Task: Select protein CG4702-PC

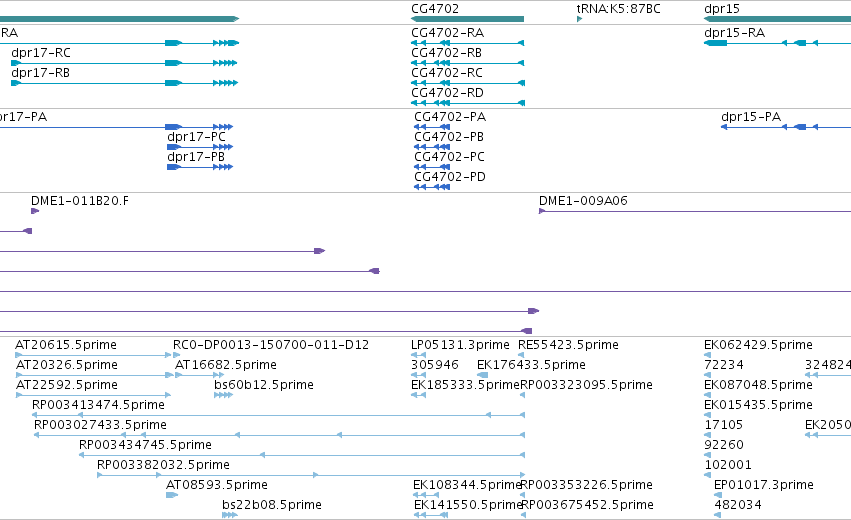Action: 449,157
